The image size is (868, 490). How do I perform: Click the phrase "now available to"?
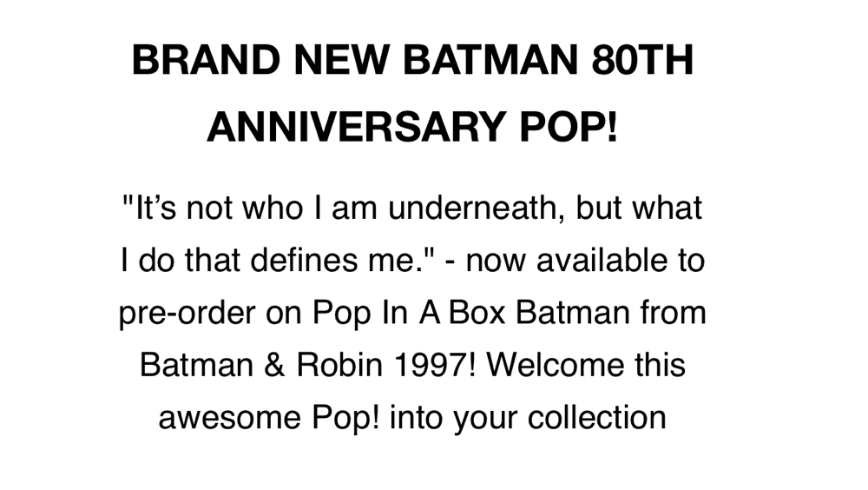[x=585, y=261]
